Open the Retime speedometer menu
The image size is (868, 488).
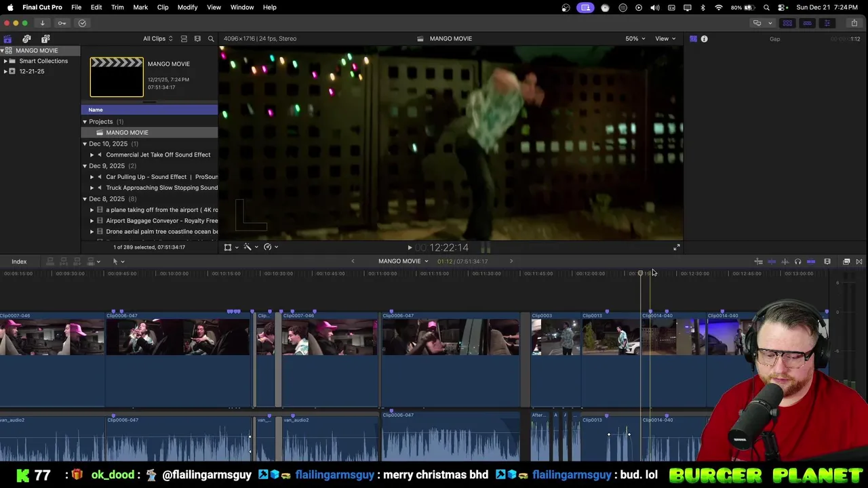point(271,247)
